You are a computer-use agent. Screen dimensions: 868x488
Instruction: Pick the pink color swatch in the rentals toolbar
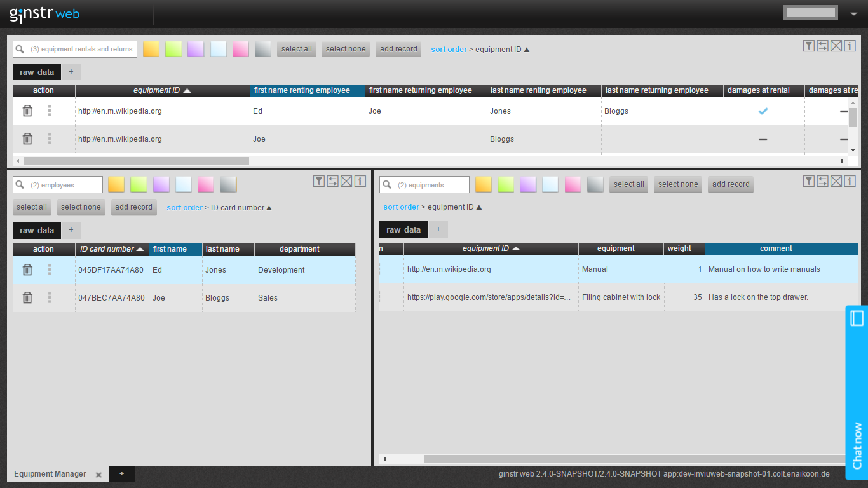[x=240, y=49]
